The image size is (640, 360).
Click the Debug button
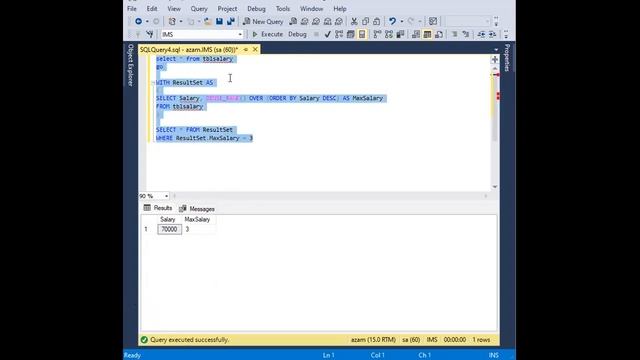[x=297, y=34]
